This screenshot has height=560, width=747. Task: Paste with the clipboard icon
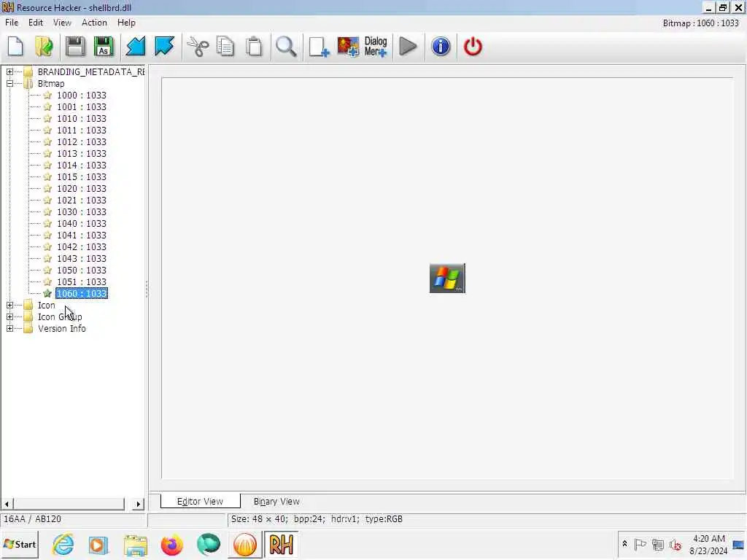click(x=254, y=47)
